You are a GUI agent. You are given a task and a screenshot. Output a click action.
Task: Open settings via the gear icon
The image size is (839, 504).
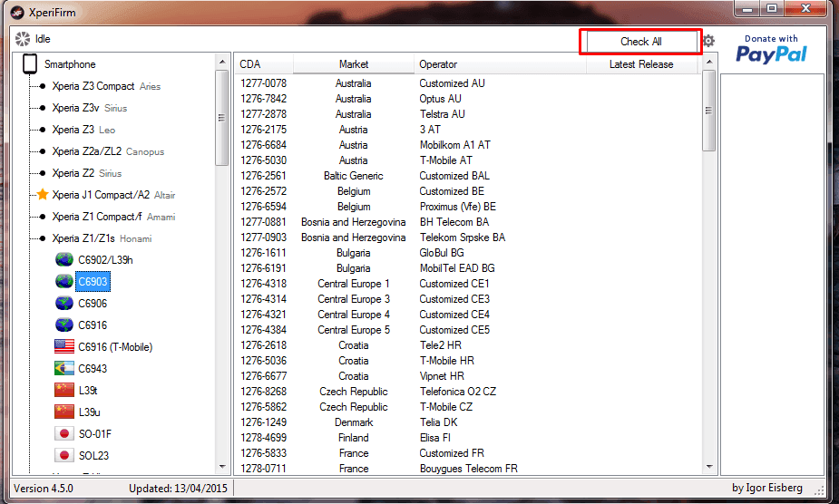(708, 41)
